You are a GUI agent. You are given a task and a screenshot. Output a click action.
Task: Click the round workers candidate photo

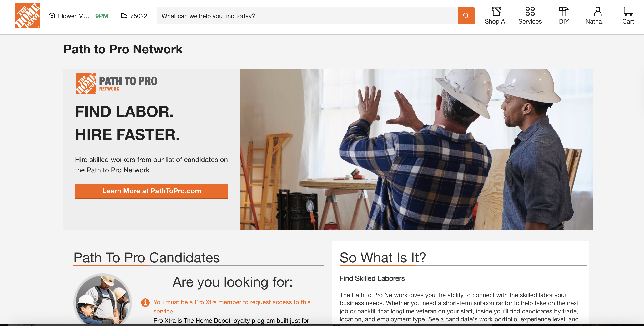coord(103,299)
